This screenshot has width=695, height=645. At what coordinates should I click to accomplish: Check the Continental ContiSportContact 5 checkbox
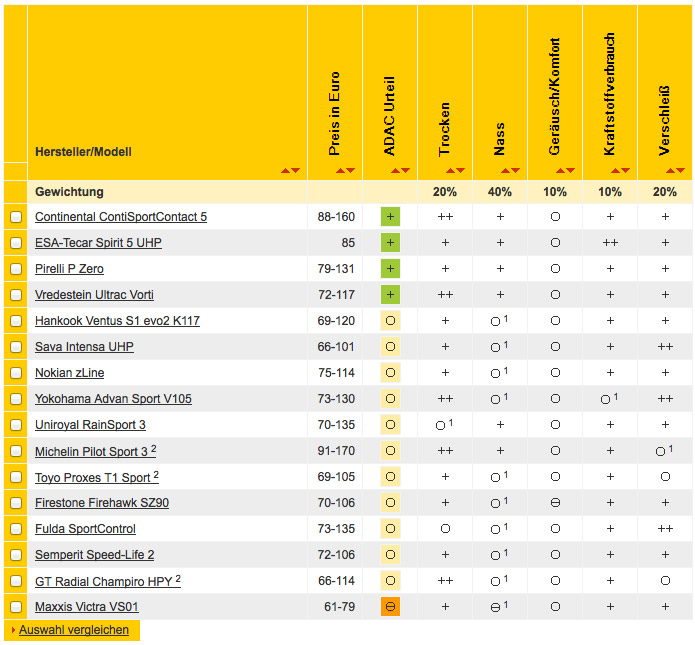point(16,217)
